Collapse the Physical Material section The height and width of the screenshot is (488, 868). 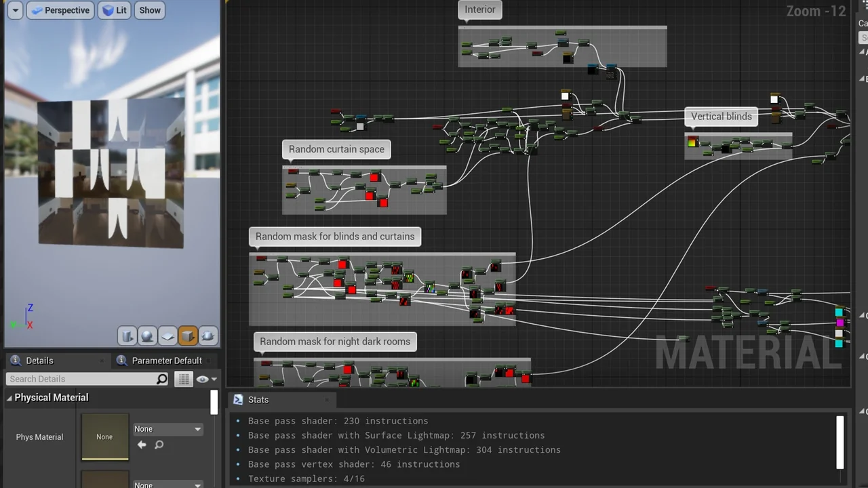(x=9, y=398)
